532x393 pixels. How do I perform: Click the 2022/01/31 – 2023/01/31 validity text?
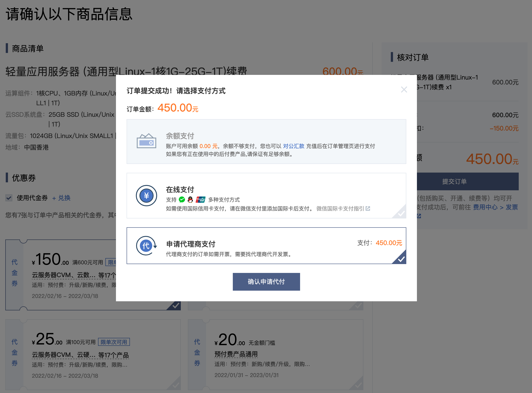(246, 375)
